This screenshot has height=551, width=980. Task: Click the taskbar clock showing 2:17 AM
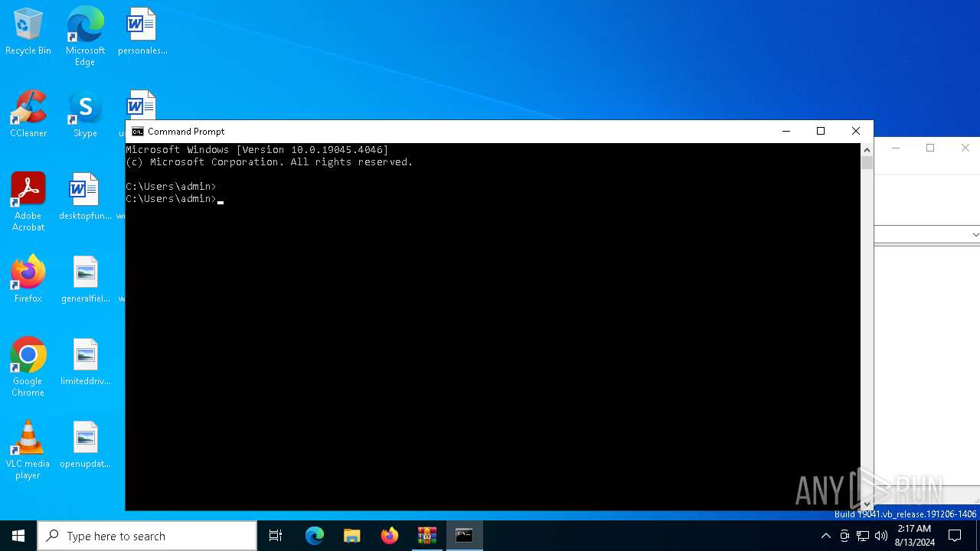(914, 536)
